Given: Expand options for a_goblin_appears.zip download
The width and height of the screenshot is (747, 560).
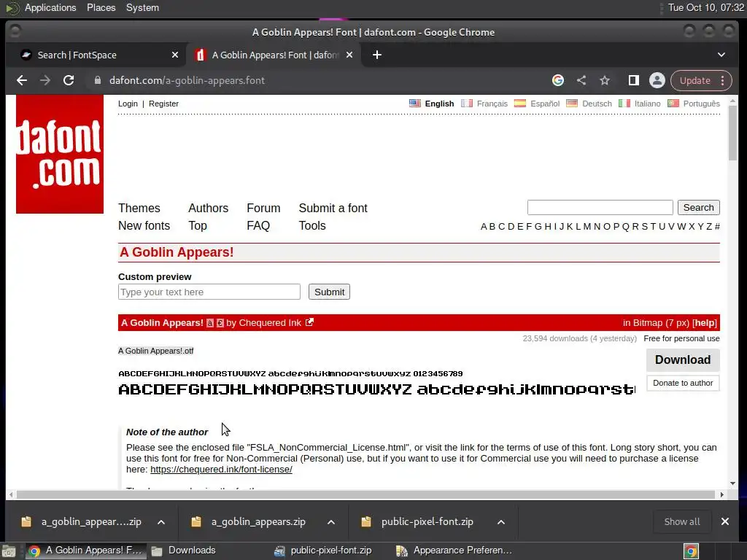Looking at the screenshot, I should click(331, 522).
